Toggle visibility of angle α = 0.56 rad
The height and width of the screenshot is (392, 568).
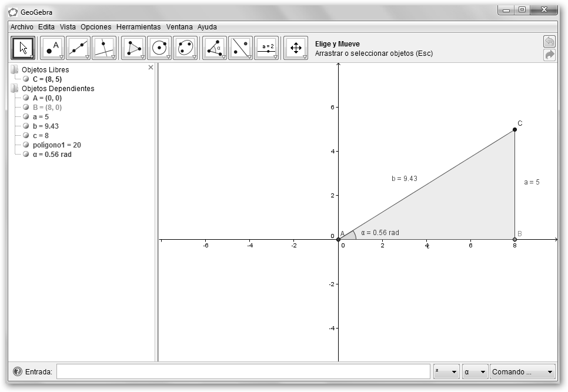pyautogui.click(x=26, y=155)
